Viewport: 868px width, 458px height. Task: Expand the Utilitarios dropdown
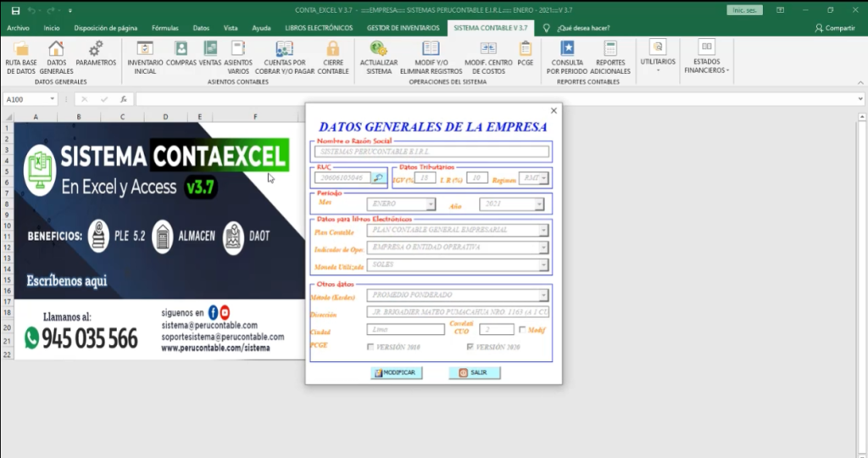658,57
